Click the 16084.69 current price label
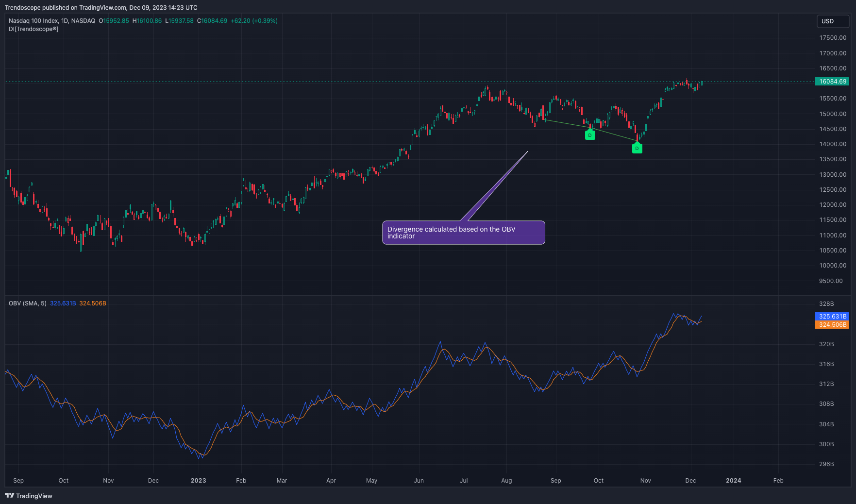Screen dimensions: 856x504 tap(832, 82)
